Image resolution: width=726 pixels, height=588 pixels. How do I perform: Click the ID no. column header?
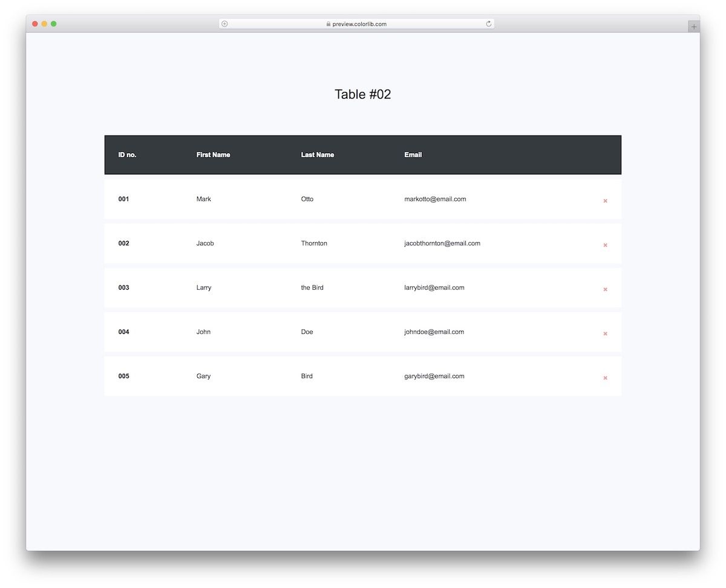127,155
